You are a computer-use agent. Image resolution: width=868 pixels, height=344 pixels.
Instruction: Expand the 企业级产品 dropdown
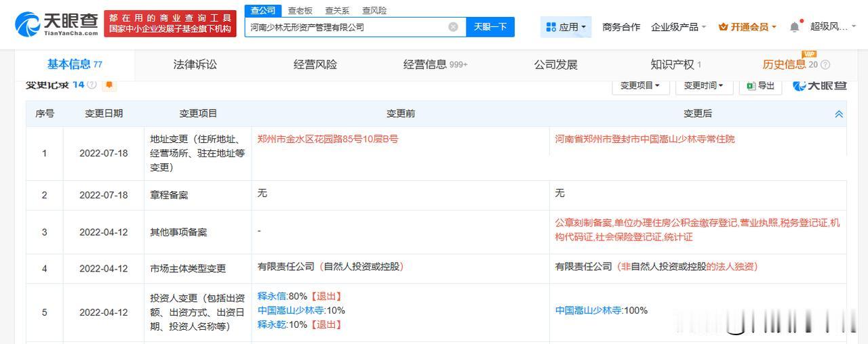[679, 27]
